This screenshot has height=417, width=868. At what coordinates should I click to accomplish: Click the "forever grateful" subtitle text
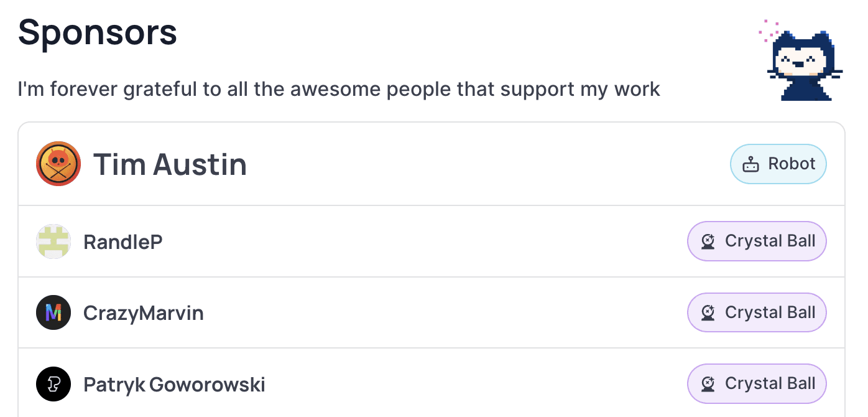[339, 90]
